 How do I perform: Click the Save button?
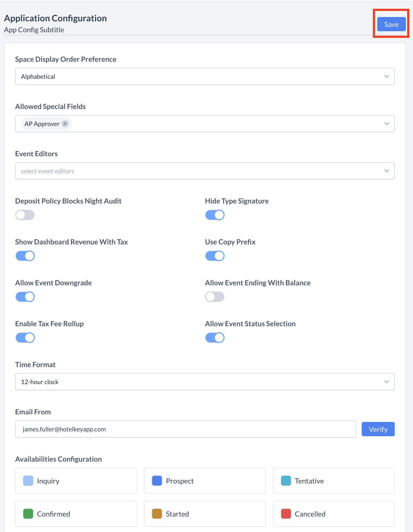[391, 24]
